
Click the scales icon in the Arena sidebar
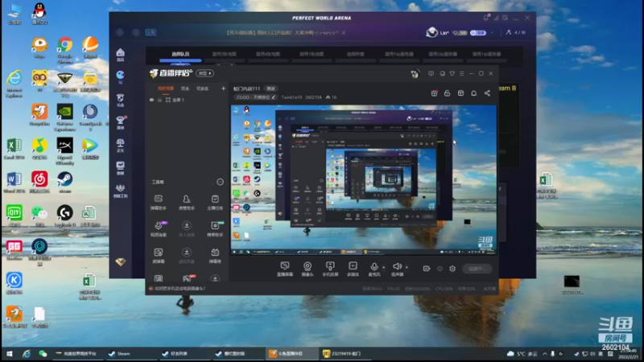click(120, 142)
